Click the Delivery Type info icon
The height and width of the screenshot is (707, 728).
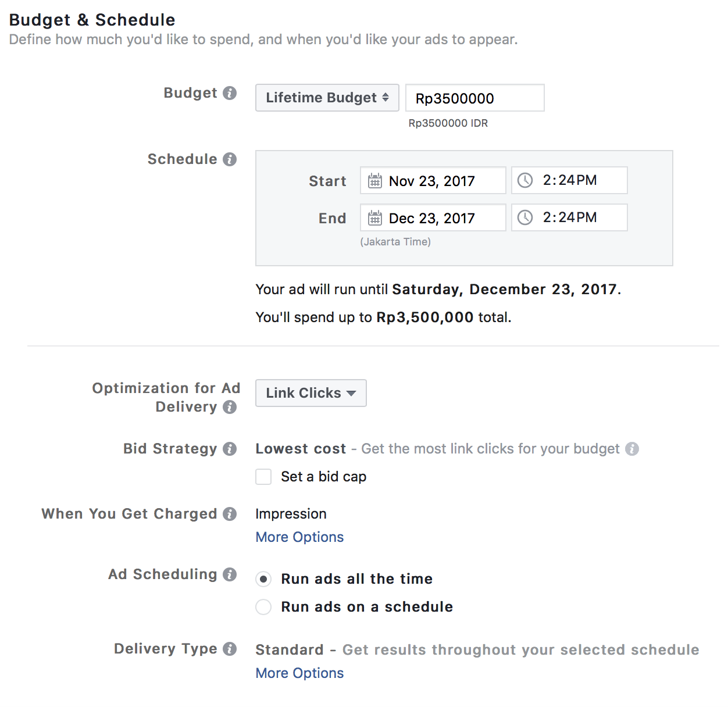pos(230,649)
